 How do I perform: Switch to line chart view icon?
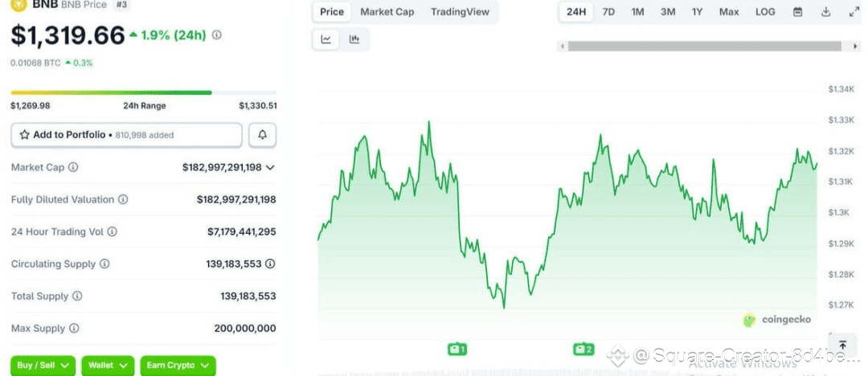pyautogui.click(x=326, y=39)
